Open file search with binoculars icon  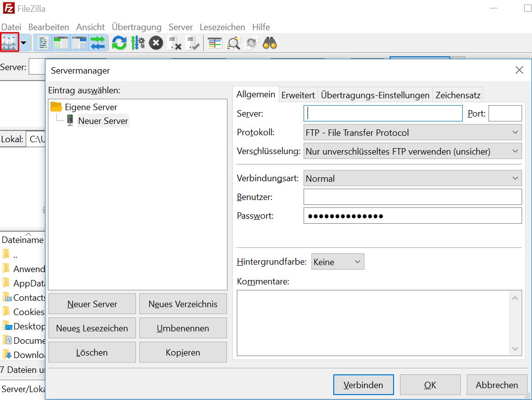pos(270,43)
